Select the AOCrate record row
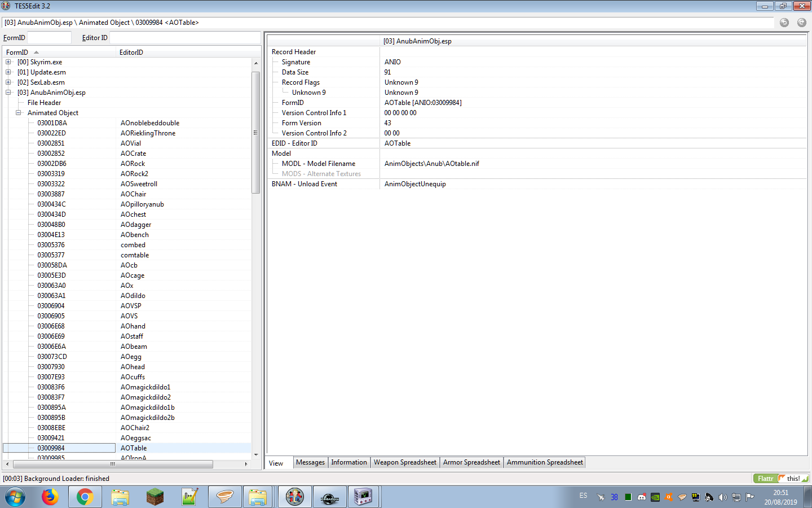812x508 pixels. click(127, 154)
